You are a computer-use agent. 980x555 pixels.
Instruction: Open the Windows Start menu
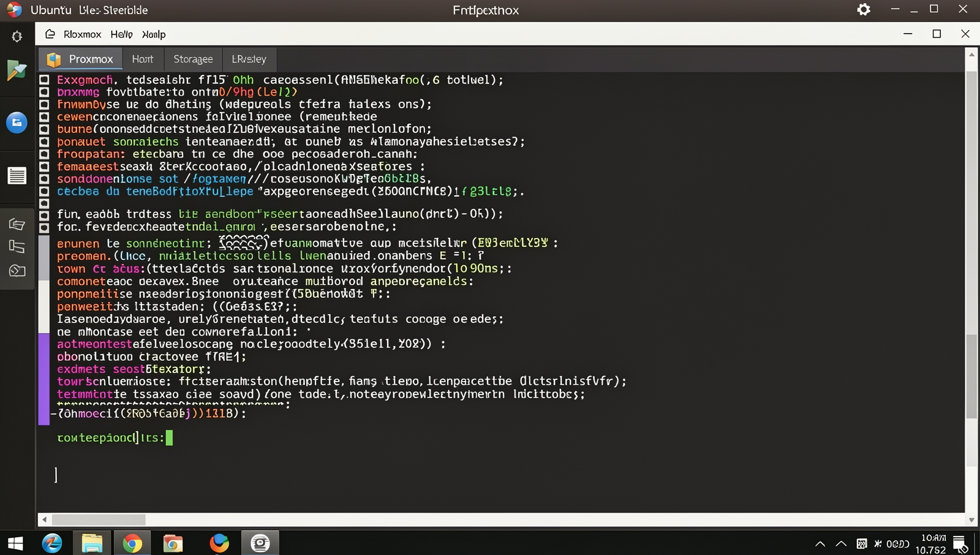click(x=15, y=543)
